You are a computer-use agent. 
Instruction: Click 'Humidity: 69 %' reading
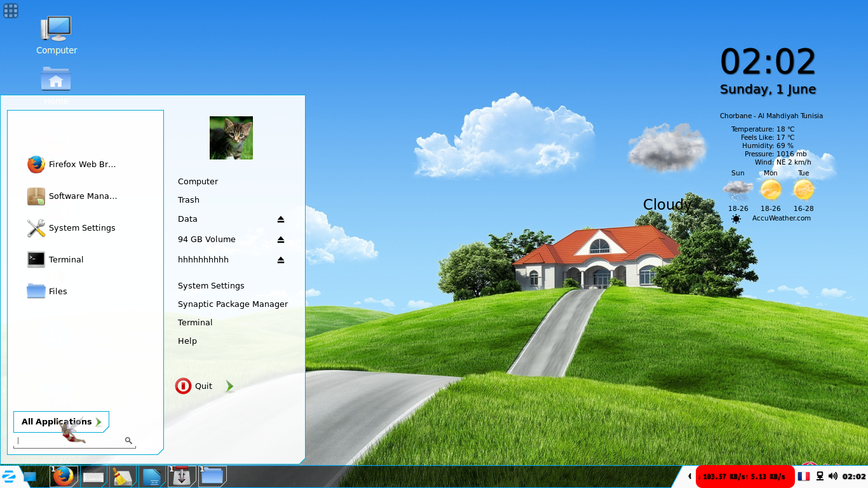point(768,146)
